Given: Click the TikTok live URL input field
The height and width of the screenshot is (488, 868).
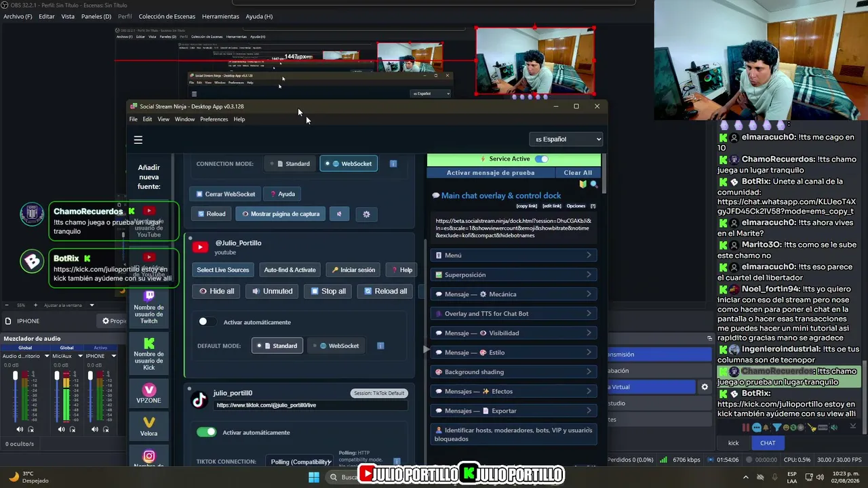Looking at the screenshot, I should coord(311,405).
